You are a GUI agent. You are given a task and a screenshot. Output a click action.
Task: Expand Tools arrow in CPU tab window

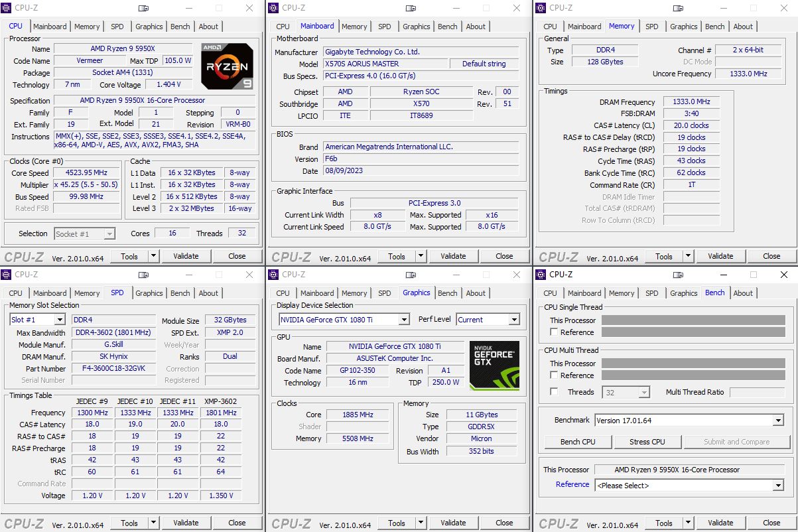pos(153,256)
